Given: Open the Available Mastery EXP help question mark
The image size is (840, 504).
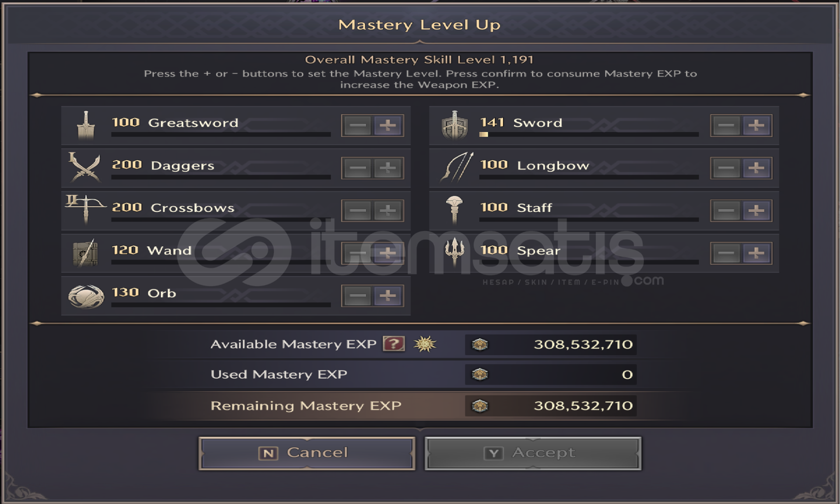Looking at the screenshot, I should 394,344.
